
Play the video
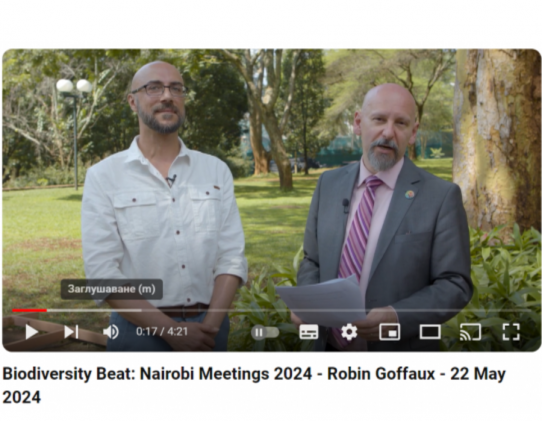tap(32, 332)
